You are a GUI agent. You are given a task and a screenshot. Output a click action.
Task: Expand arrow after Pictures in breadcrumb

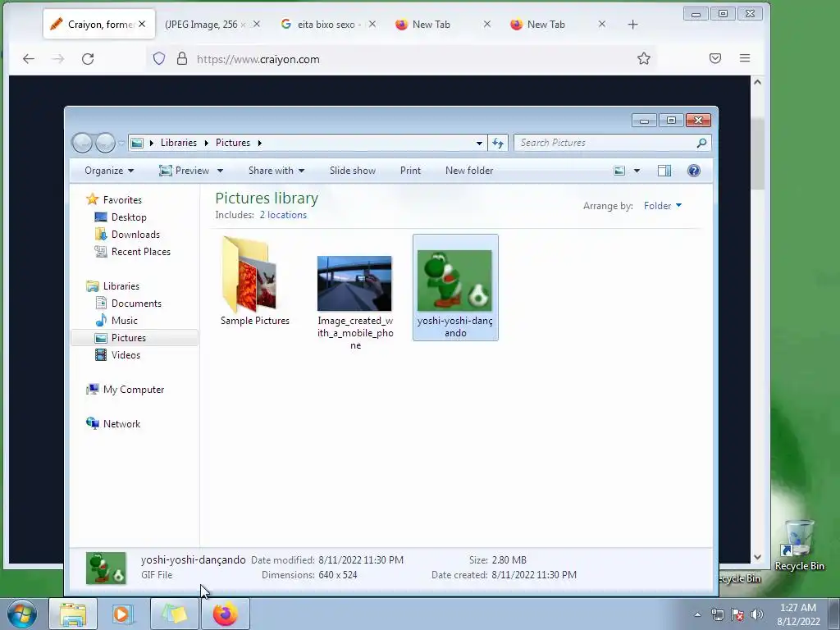(259, 143)
